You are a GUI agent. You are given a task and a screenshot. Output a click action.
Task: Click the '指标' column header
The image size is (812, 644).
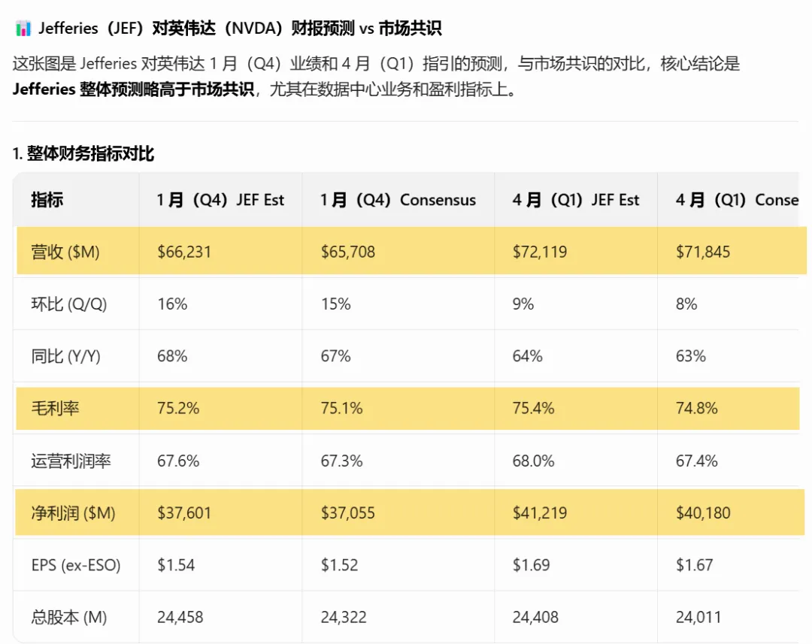[47, 200]
